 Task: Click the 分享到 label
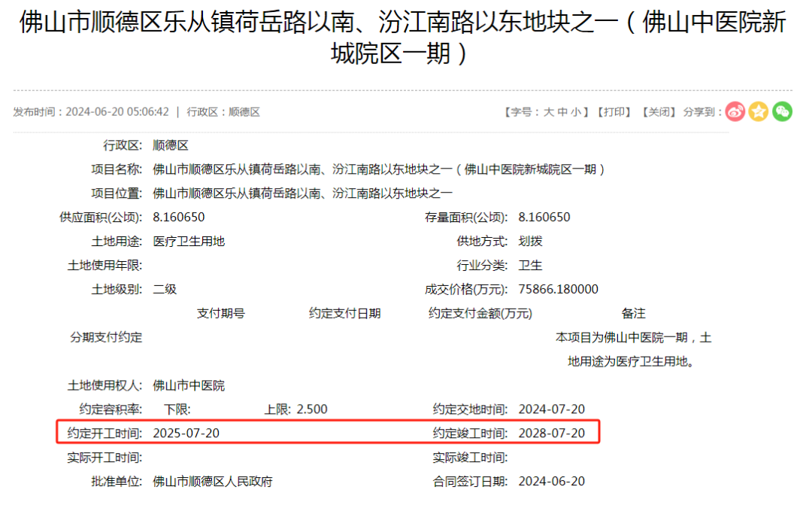coord(702,112)
